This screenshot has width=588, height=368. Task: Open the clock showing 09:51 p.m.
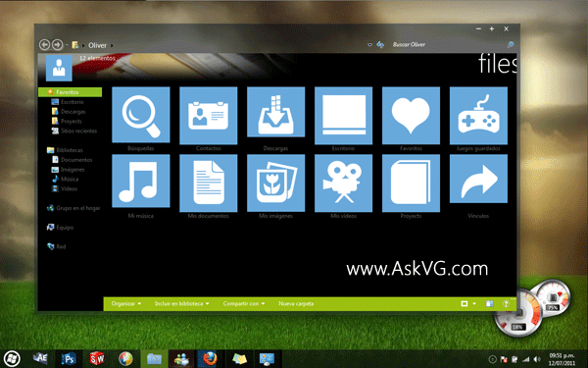tap(562, 359)
